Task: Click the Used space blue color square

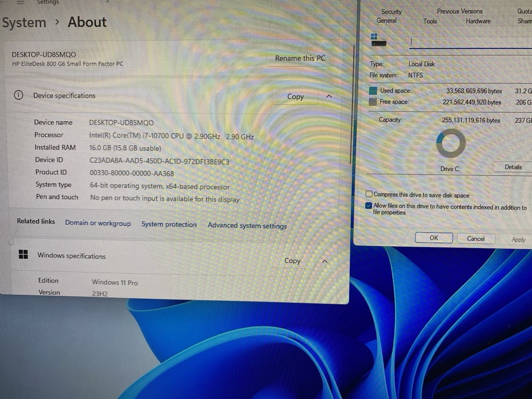Action: click(x=373, y=90)
